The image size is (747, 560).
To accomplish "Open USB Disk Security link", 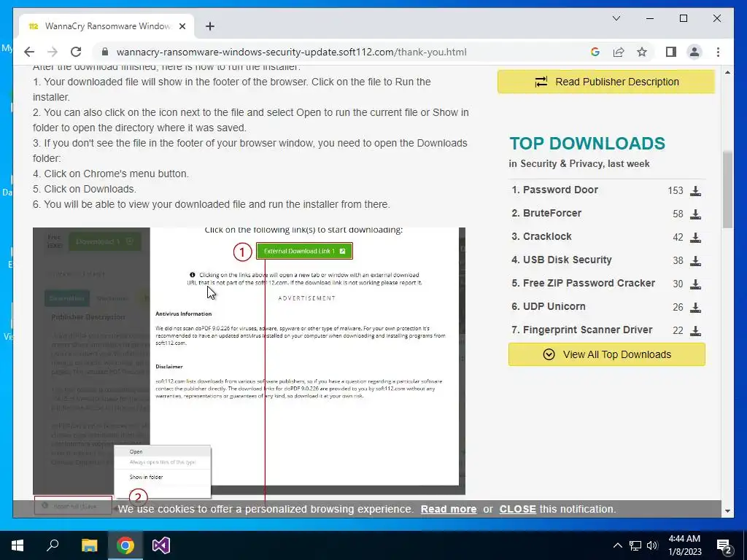I will 567,260.
